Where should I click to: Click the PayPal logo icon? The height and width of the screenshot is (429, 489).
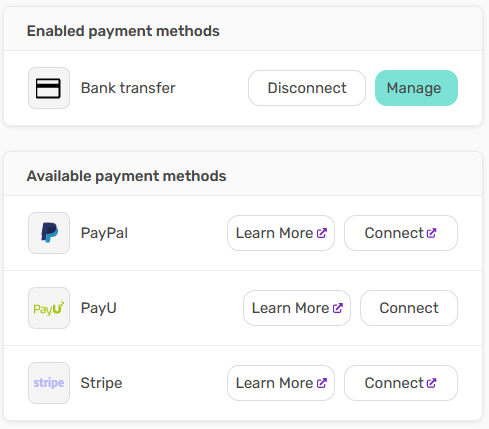click(x=49, y=233)
